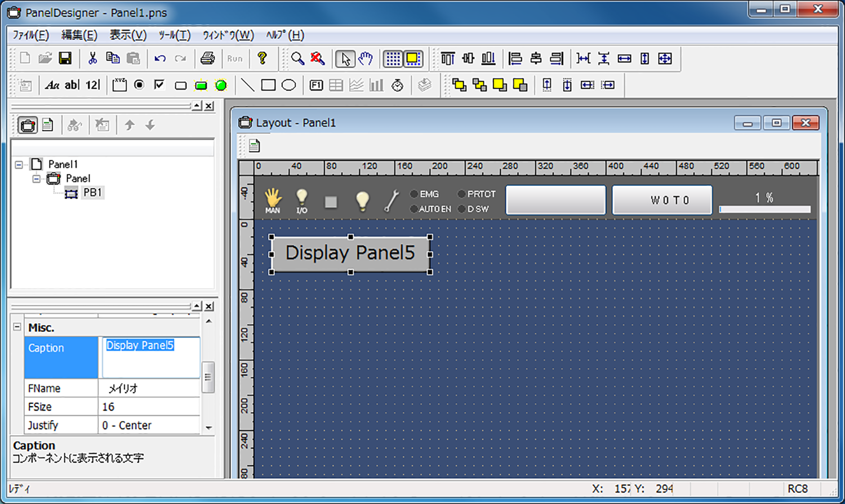This screenshot has width=845, height=504.
Task: Open the ツール(T) menu
Action: click(x=174, y=35)
